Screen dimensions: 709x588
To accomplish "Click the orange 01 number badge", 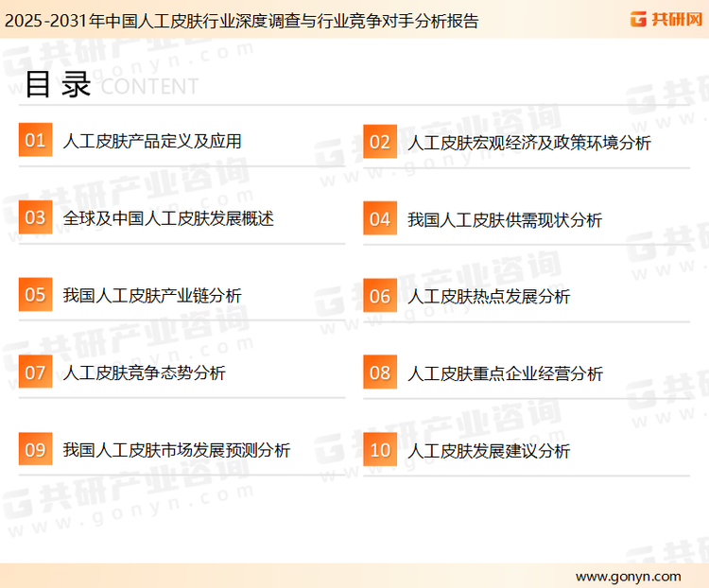I will (x=35, y=141).
